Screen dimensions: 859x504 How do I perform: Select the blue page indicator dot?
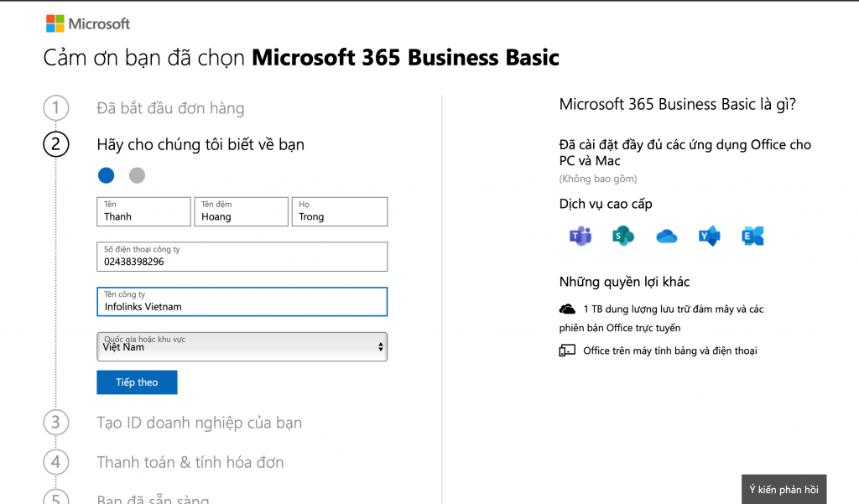(106, 175)
